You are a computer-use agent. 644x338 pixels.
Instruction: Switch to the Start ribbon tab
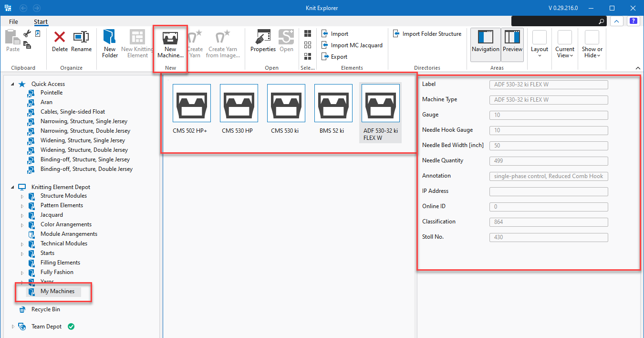coord(41,21)
